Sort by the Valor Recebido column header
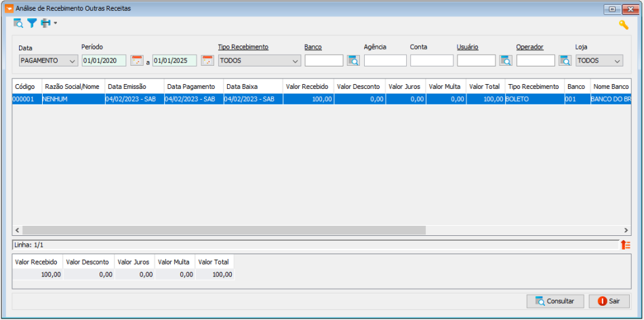 click(308, 87)
